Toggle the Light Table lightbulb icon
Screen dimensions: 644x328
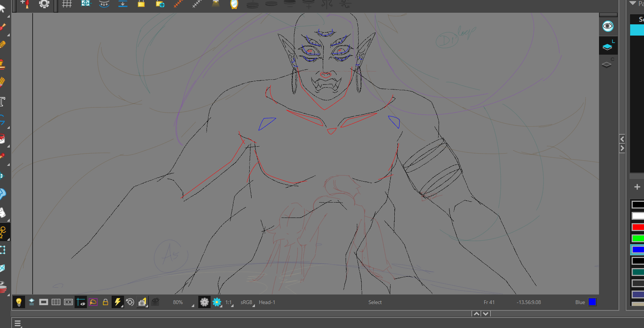(x=19, y=302)
